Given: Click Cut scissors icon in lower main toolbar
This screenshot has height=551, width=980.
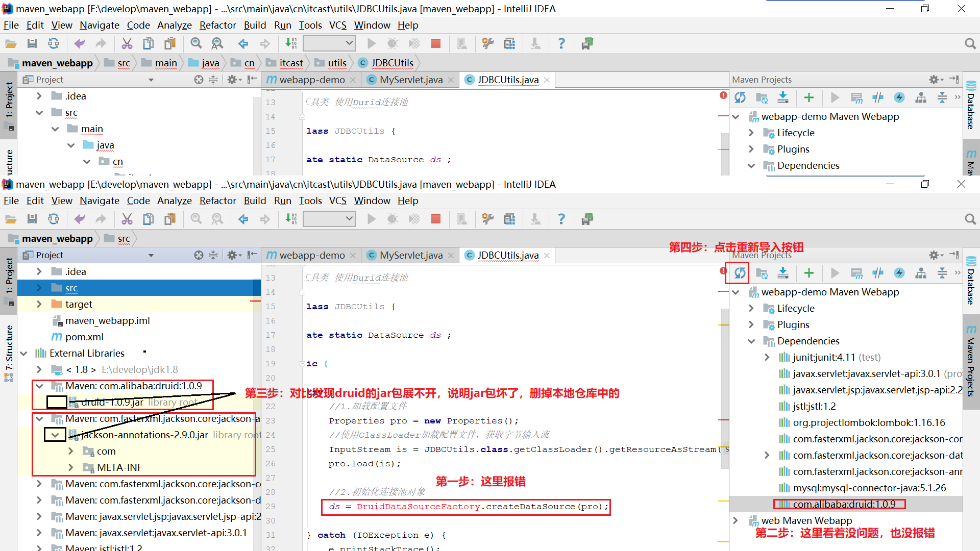Looking at the screenshot, I should coord(127,219).
